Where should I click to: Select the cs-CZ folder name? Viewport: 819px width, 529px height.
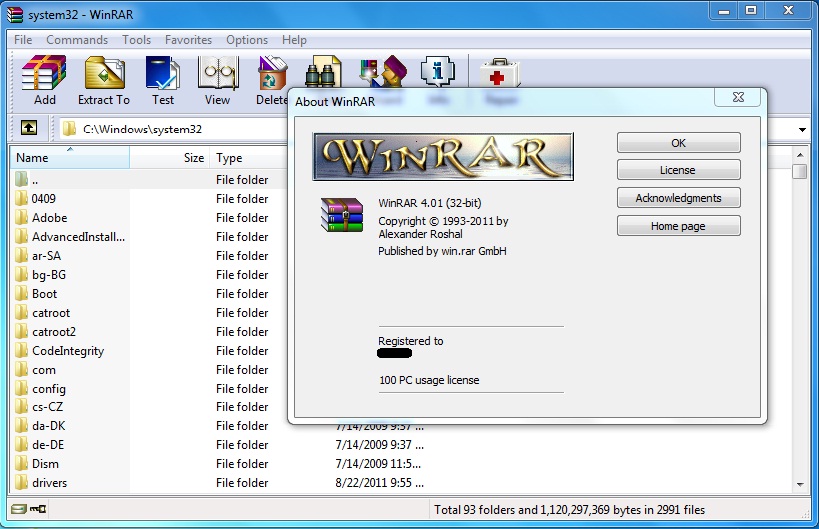tap(48, 407)
